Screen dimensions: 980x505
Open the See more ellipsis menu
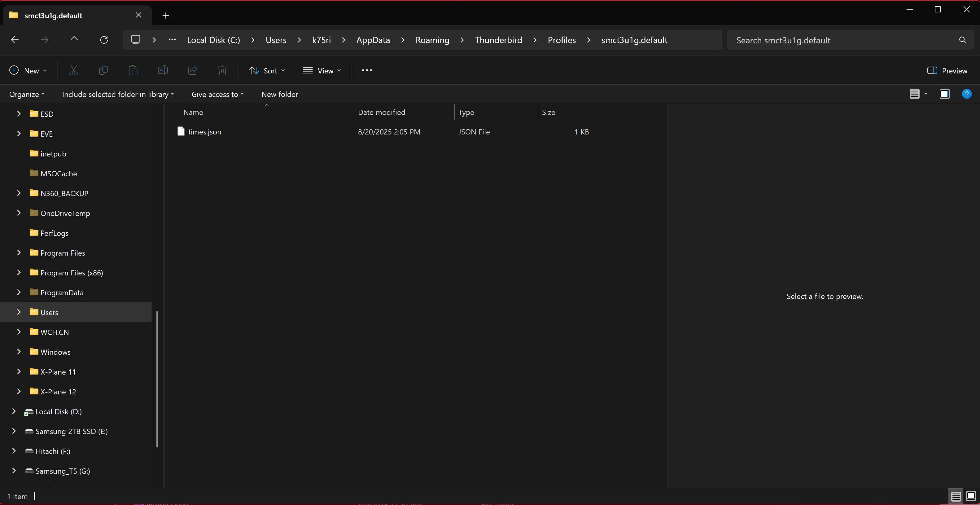point(367,70)
